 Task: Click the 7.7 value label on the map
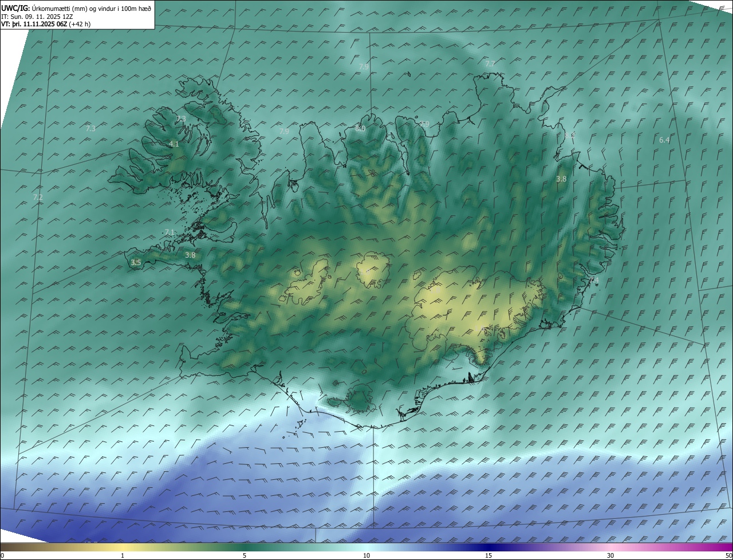(x=490, y=64)
